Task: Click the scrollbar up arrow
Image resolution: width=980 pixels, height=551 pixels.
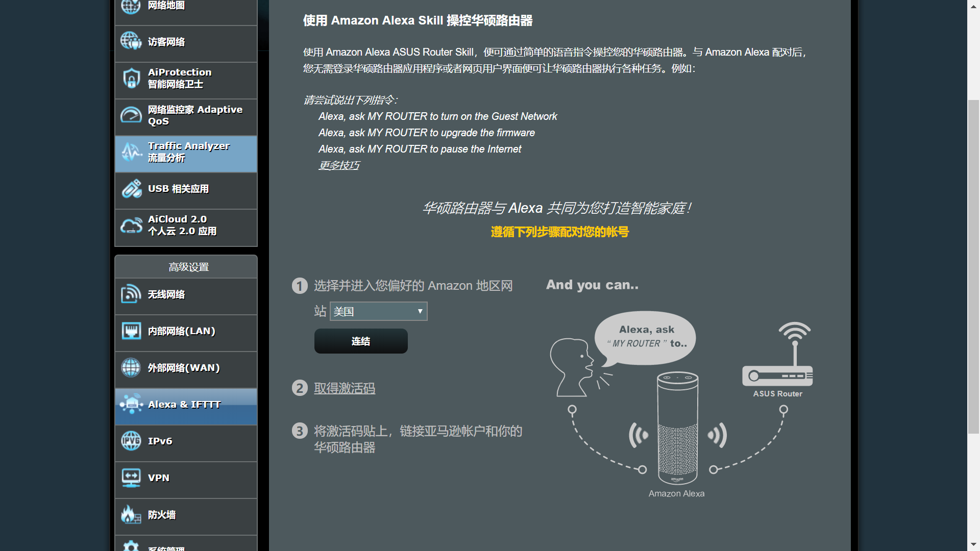Action: coord(973,6)
